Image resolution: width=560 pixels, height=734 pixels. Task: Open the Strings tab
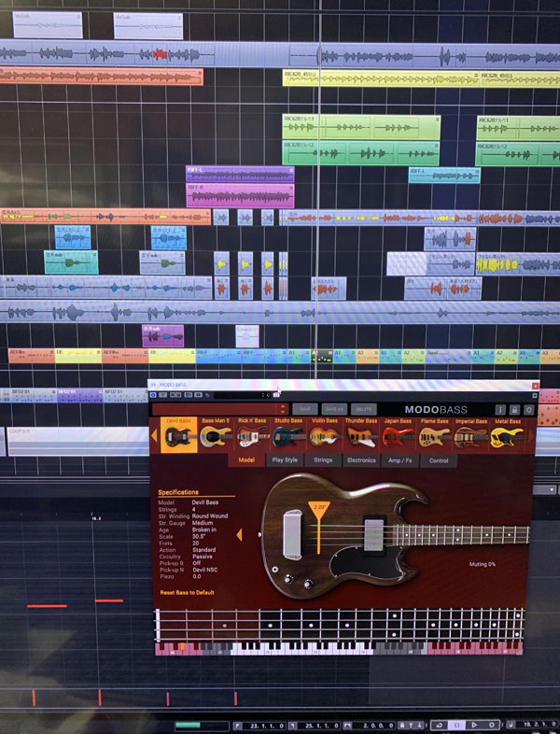pyautogui.click(x=323, y=460)
